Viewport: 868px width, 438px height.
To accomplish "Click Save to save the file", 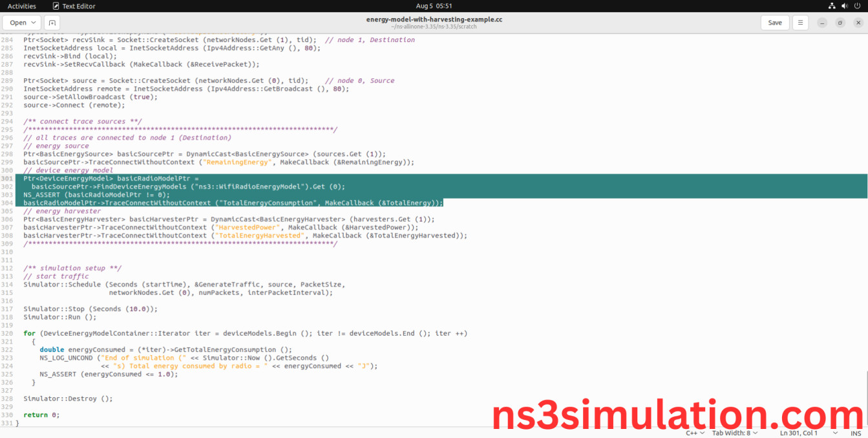I will click(774, 22).
